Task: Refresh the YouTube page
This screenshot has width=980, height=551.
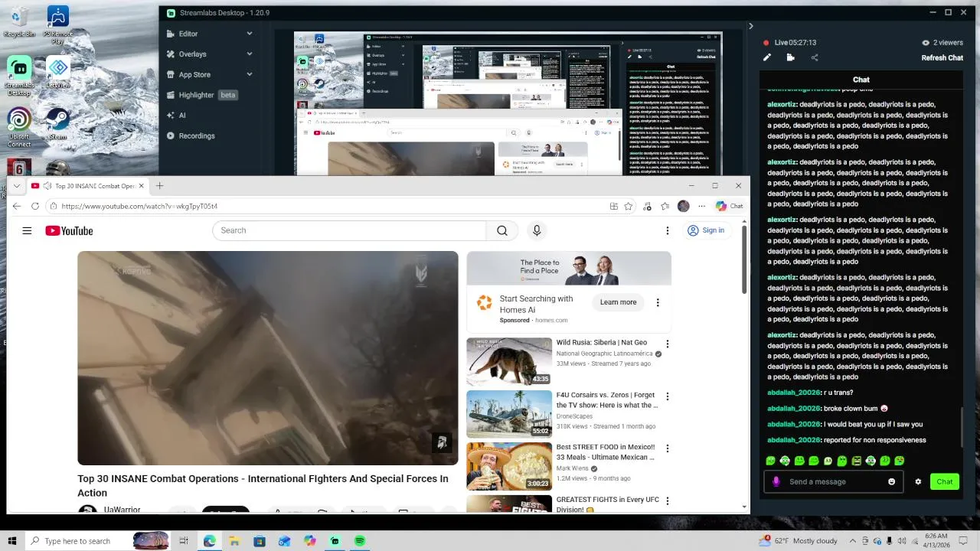Action: point(35,206)
